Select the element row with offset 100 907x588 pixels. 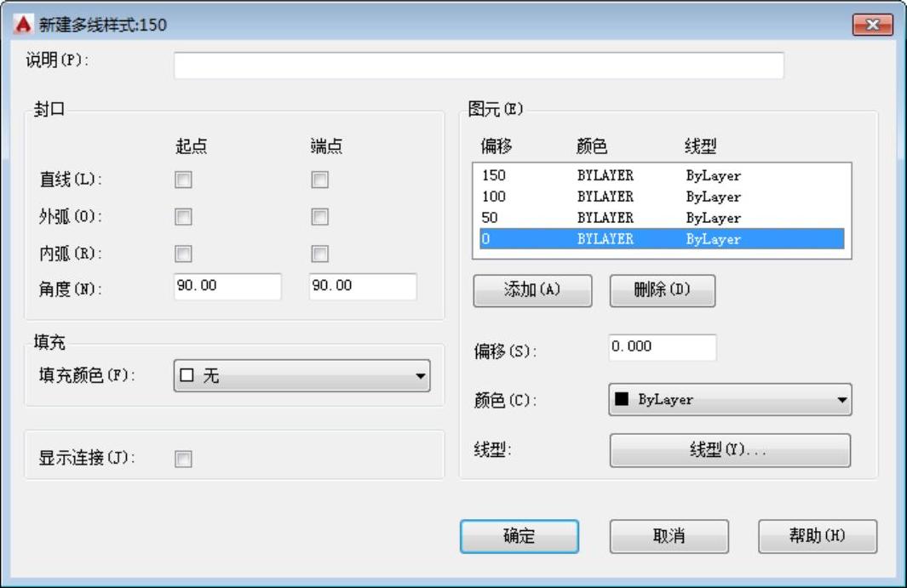coord(662,197)
